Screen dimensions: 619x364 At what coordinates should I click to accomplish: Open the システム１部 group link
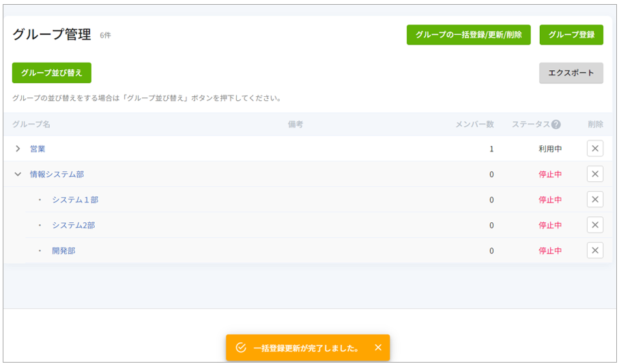pyautogui.click(x=75, y=200)
